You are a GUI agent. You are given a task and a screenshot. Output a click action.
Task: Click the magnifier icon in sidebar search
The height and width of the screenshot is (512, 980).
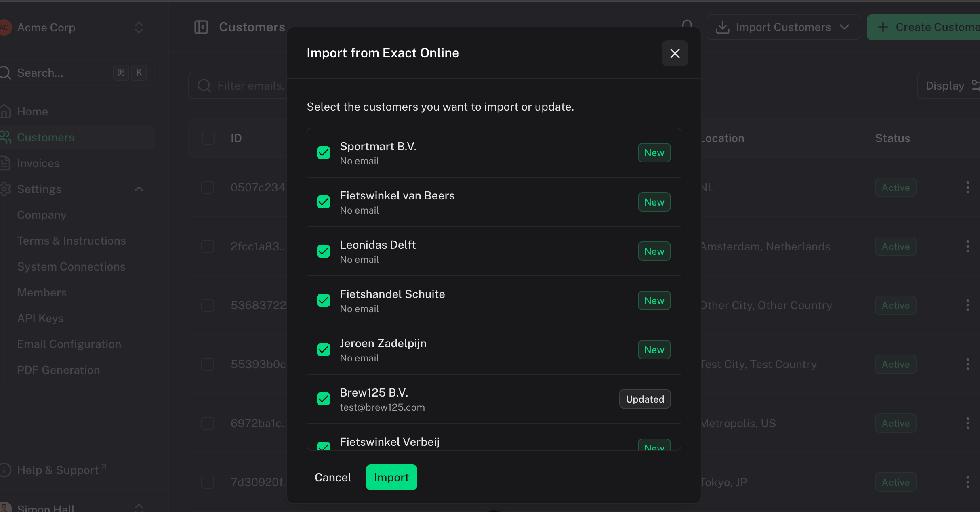click(5, 73)
